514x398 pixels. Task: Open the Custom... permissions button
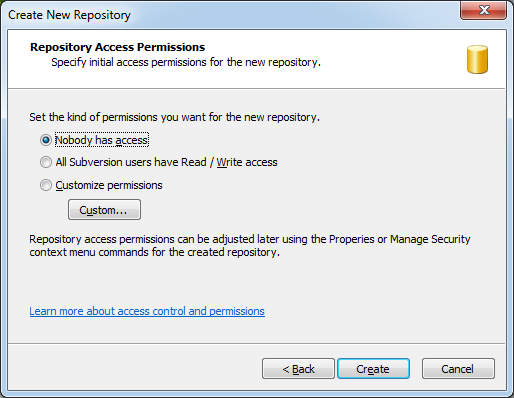(104, 210)
